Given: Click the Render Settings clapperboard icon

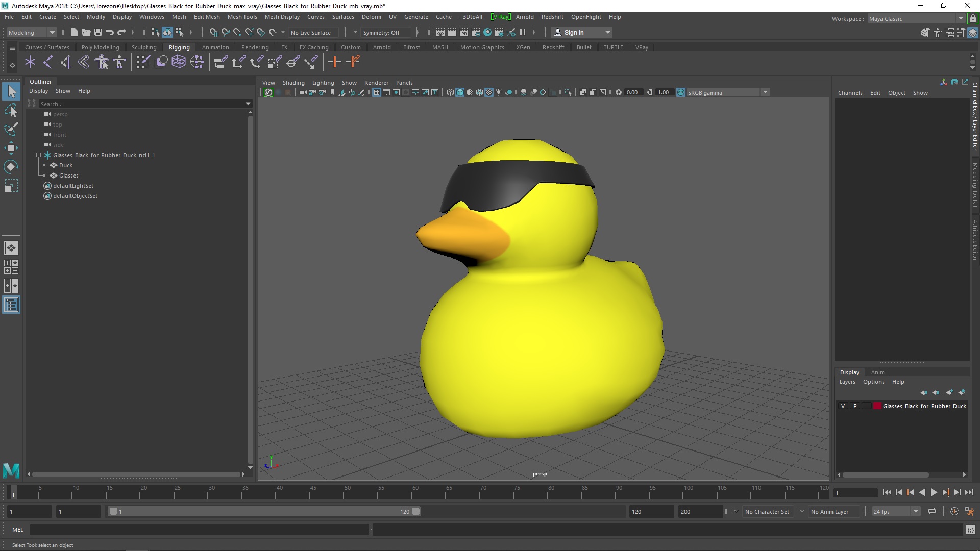Looking at the screenshot, I should click(476, 32).
